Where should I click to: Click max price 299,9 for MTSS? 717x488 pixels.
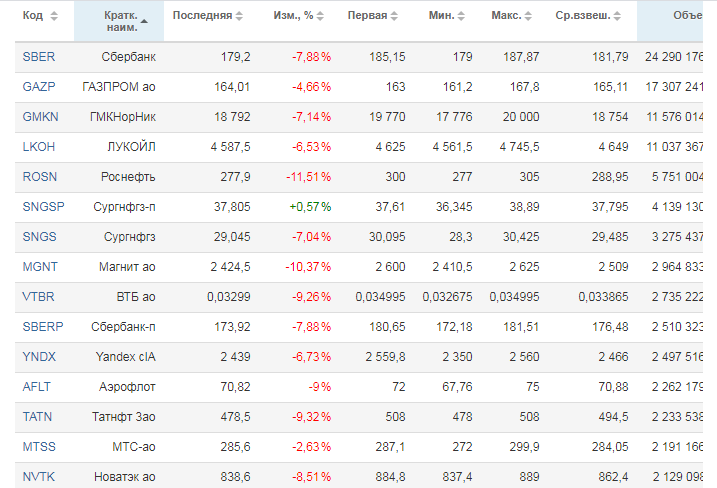point(524,447)
